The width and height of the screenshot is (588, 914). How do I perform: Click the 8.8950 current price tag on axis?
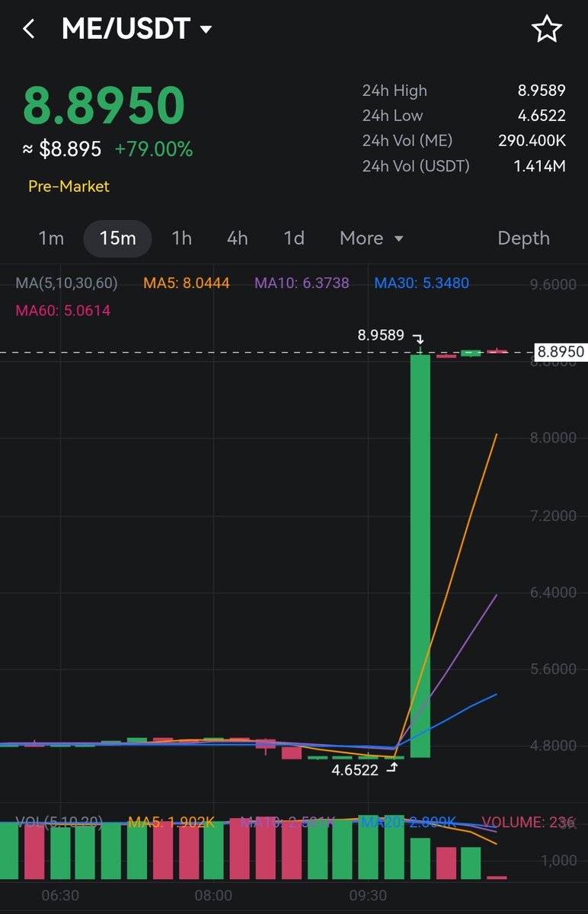click(561, 352)
